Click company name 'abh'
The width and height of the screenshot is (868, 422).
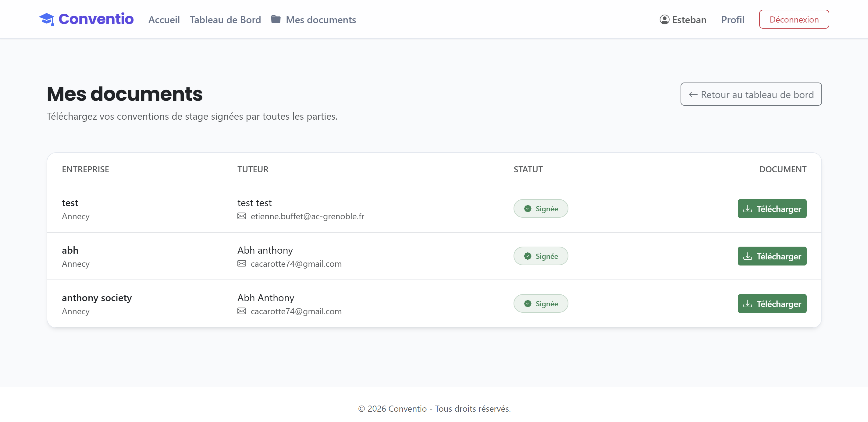(x=70, y=250)
